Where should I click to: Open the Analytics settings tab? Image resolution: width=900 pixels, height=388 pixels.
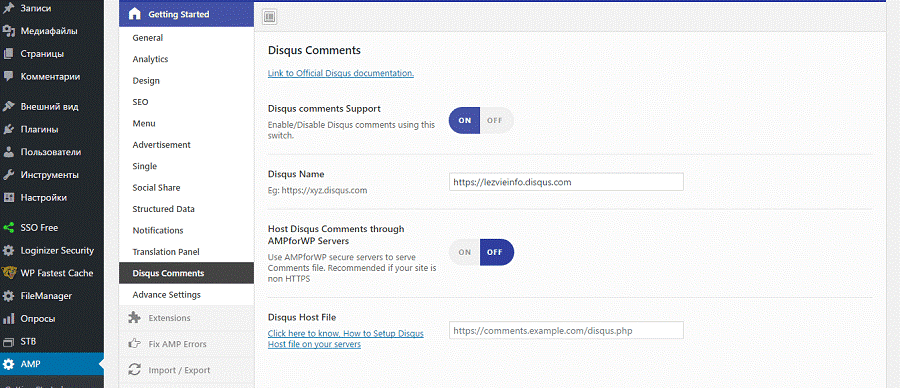coord(187,59)
